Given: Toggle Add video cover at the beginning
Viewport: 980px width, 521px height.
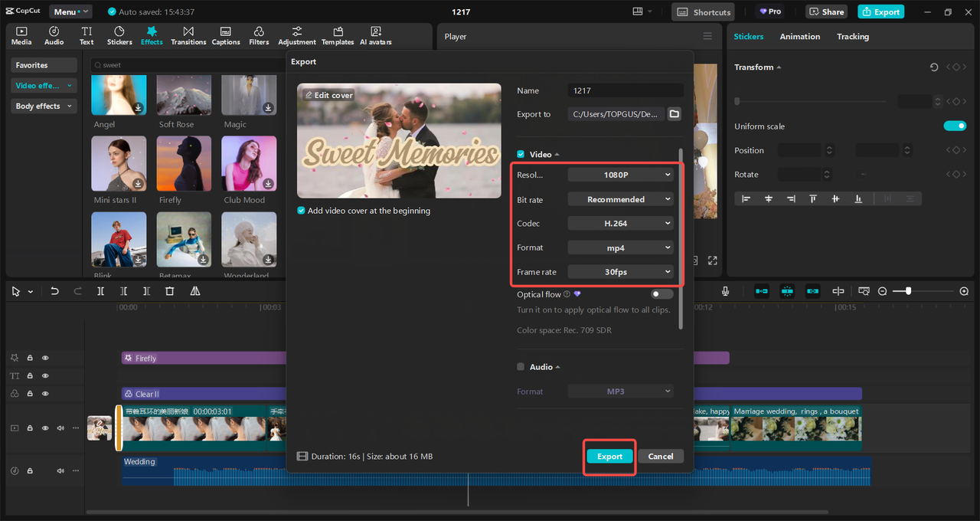Looking at the screenshot, I should [x=301, y=211].
